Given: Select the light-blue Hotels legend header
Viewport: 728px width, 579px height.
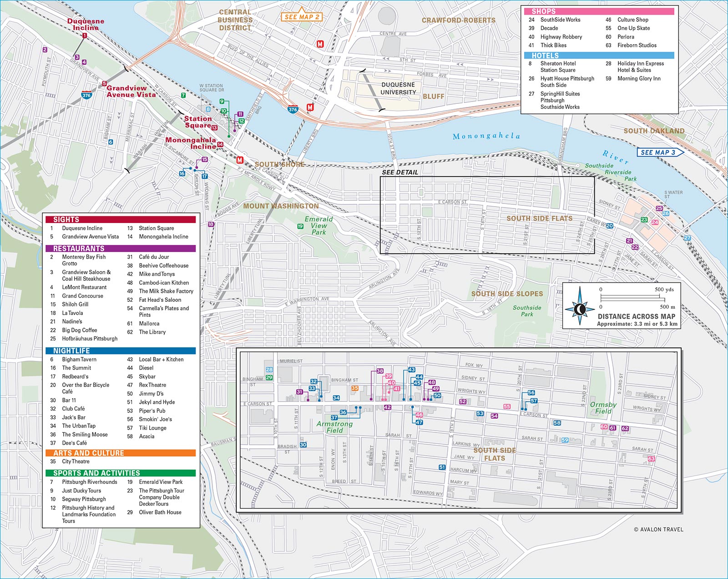Looking at the screenshot, I should 599,56.
